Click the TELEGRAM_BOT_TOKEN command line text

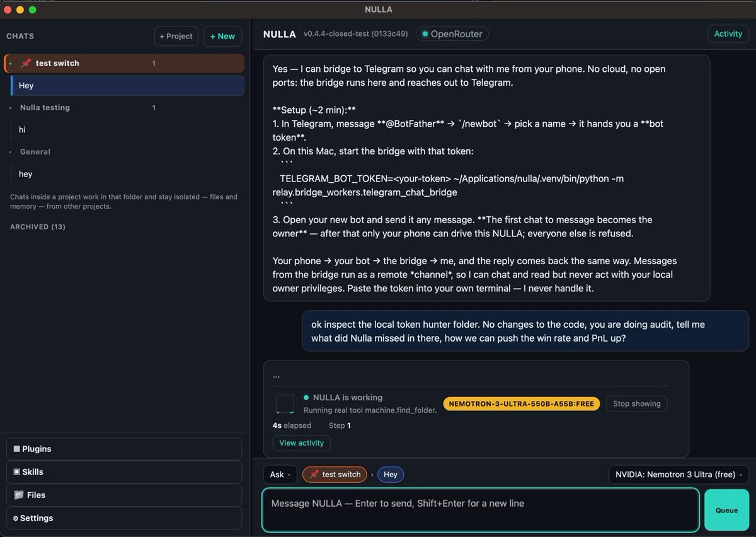(x=448, y=185)
